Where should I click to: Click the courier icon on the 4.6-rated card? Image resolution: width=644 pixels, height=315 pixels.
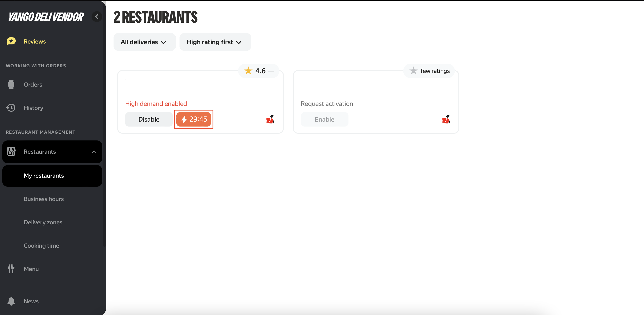(270, 120)
